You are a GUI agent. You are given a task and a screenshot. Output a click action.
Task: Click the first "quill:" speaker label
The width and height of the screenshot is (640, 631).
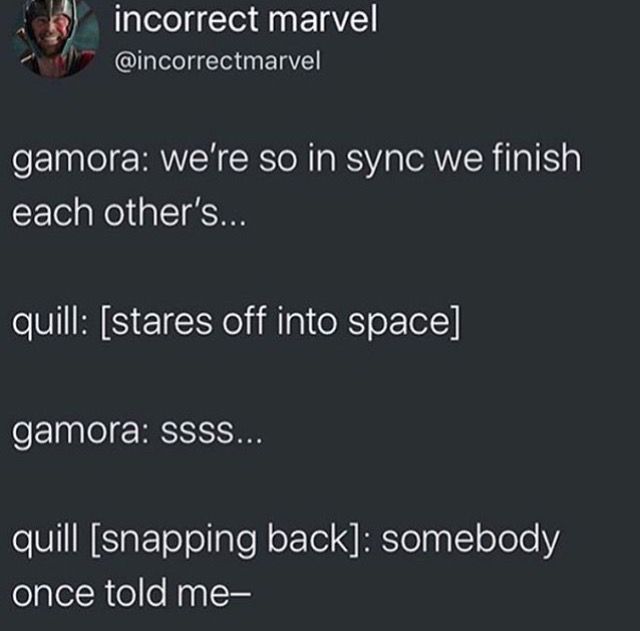point(49,322)
